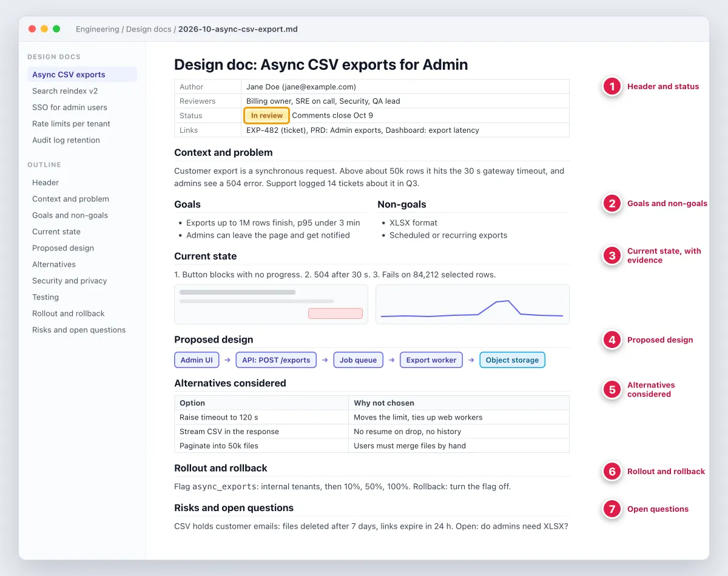Open the latency chart thumbnail
Viewport: 728px width, 576px height.
point(473,304)
